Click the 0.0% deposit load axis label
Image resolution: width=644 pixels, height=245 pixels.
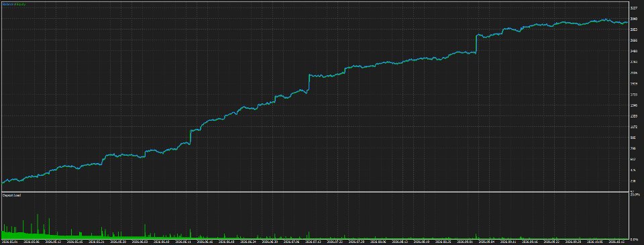(634, 239)
